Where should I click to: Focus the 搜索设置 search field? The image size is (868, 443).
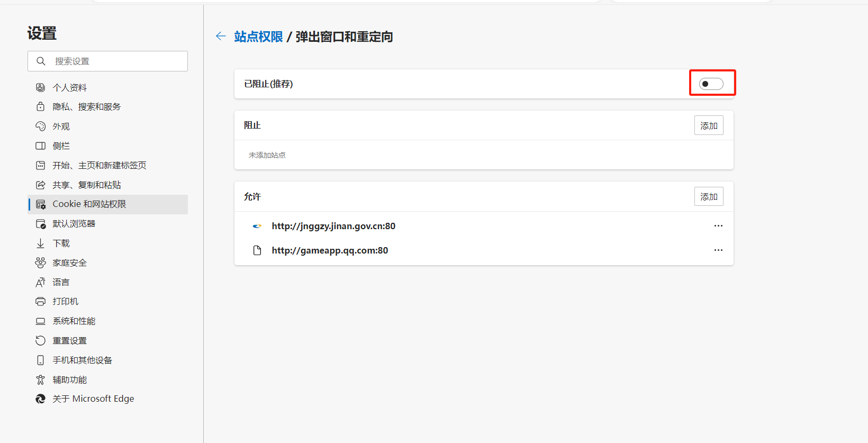click(x=116, y=61)
